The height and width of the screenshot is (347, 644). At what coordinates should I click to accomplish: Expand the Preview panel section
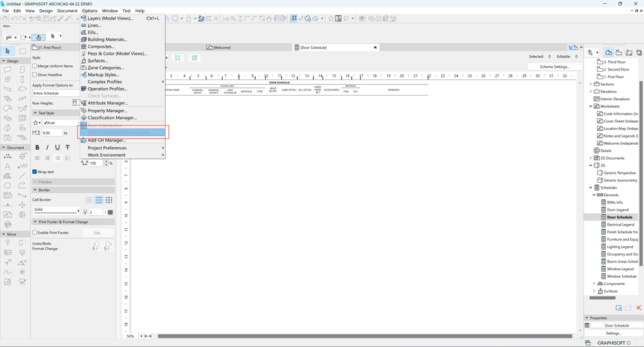[x=45, y=182]
